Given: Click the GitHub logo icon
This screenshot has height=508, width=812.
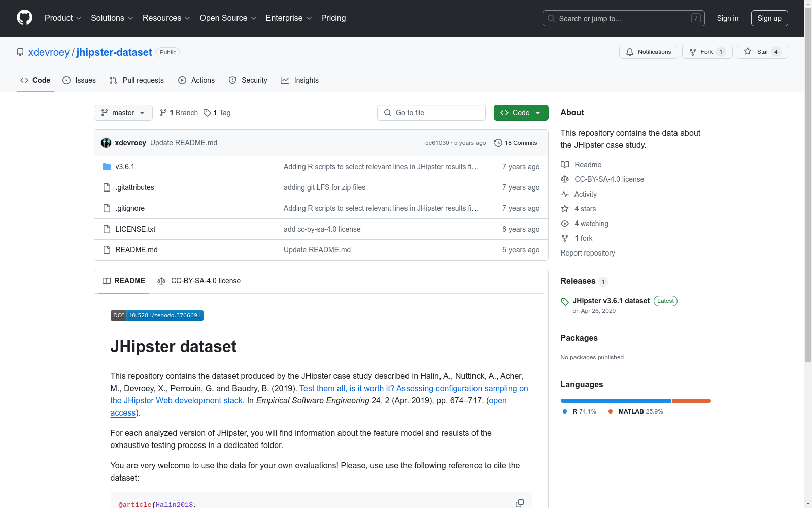Looking at the screenshot, I should coord(24,18).
